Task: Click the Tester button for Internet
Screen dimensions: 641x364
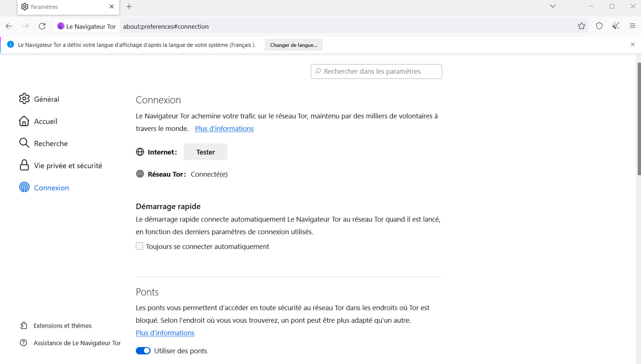Action: pos(206,152)
